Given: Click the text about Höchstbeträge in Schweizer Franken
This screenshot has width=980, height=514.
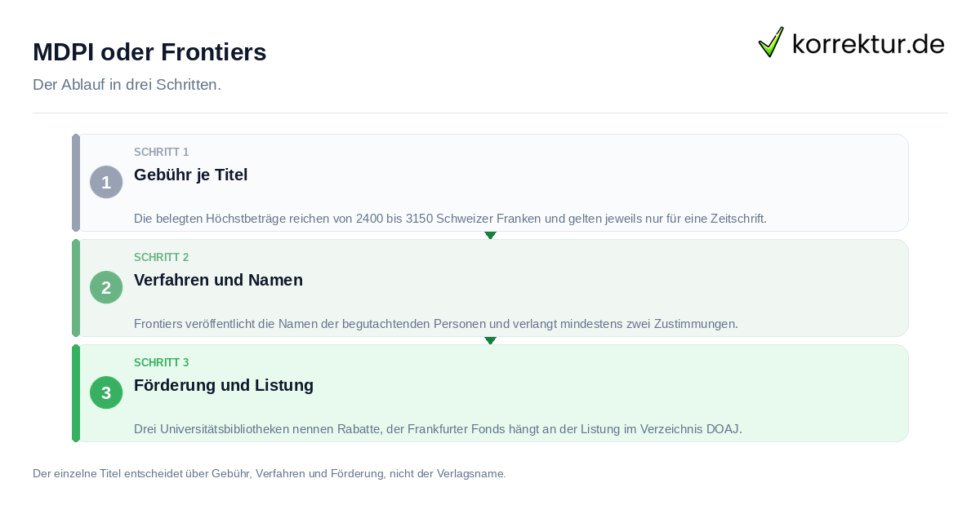Looking at the screenshot, I should pyautogui.click(x=450, y=219).
